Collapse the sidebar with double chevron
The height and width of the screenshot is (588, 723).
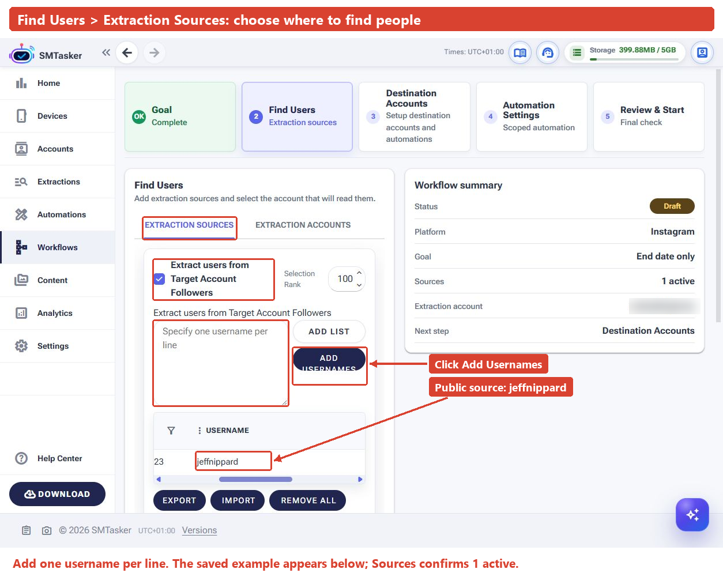click(x=106, y=52)
